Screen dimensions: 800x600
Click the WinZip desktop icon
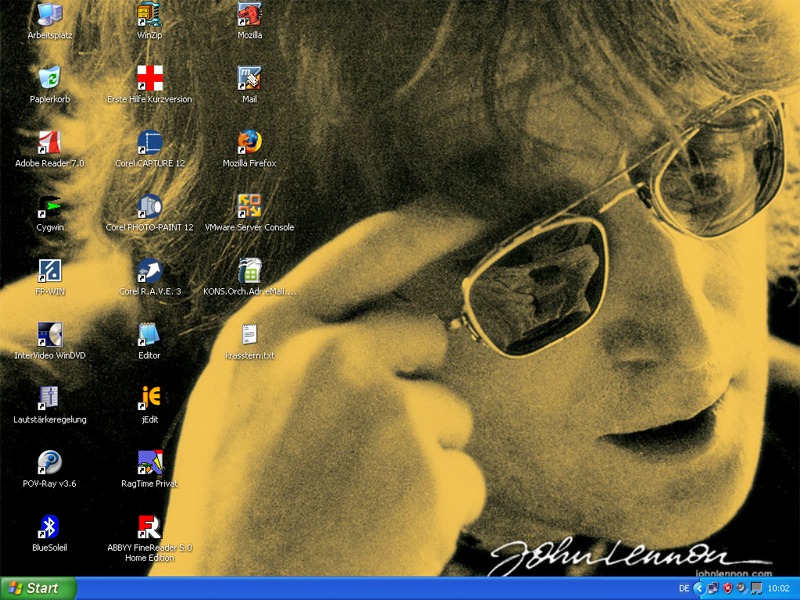pyautogui.click(x=150, y=14)
